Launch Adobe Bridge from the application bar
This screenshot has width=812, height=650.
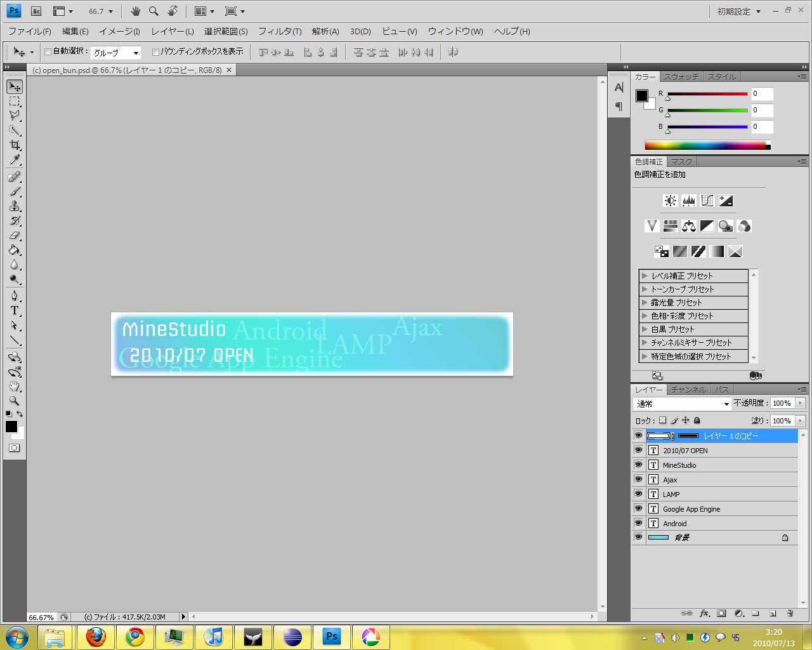[x=36, y=11]
